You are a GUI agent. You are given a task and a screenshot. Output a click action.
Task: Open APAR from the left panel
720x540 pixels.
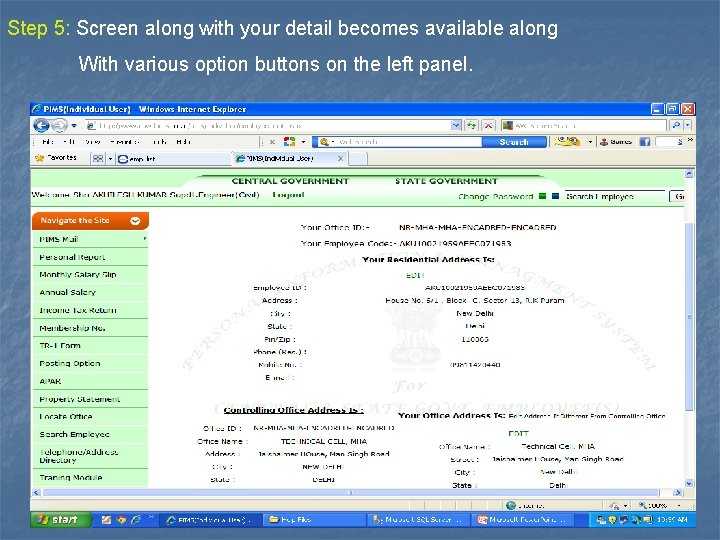tap(90, 382)
